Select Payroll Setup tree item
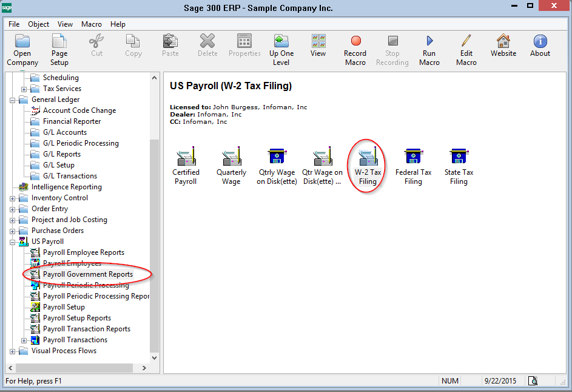572x392 pixels. click(x=64, y=307)
